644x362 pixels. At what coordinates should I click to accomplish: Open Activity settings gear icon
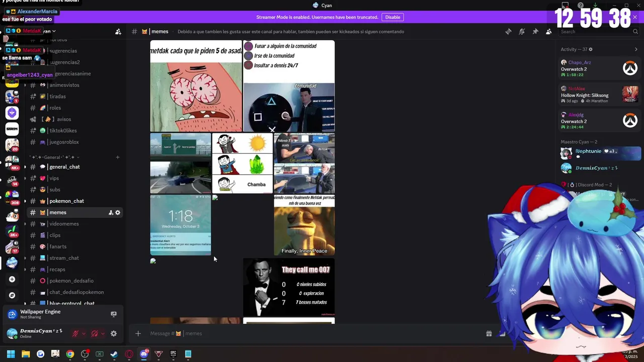591,49
